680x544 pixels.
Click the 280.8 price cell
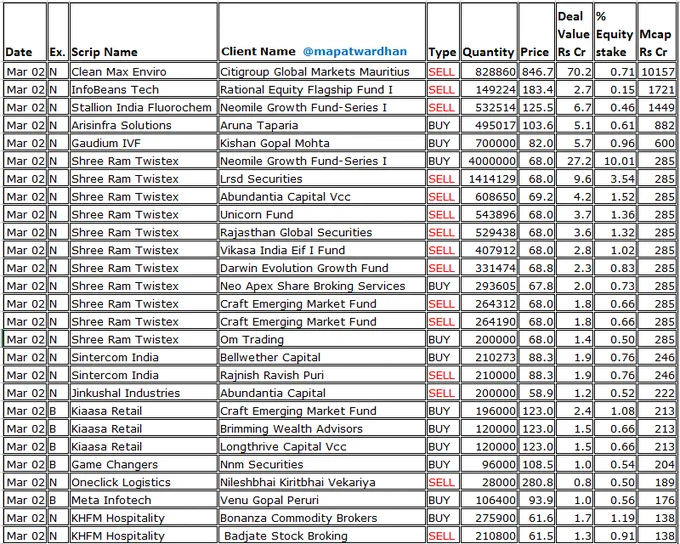(x=537, y=482)
